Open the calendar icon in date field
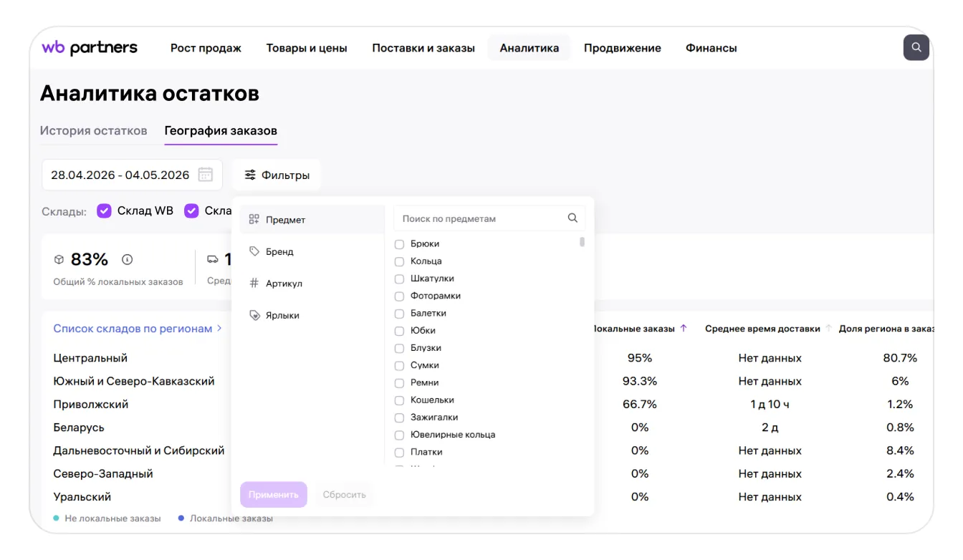The width and height of the screenshot is (963, 560). point(205,175)
